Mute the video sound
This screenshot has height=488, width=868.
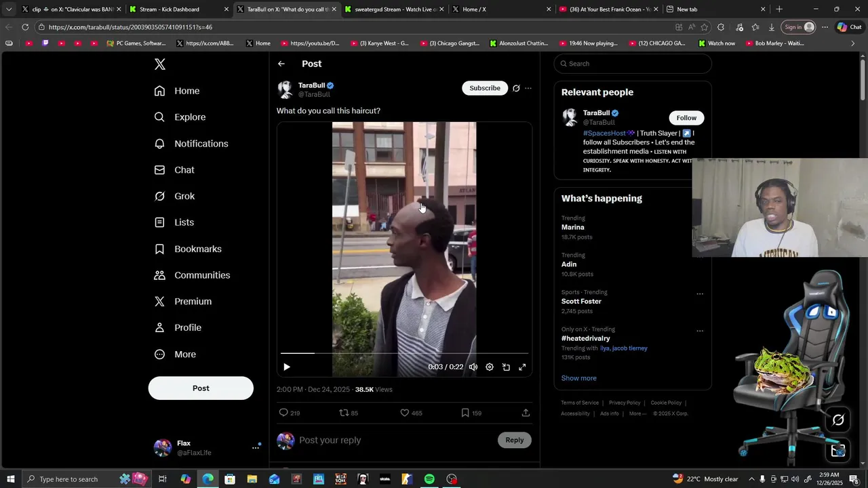point(473,367)
